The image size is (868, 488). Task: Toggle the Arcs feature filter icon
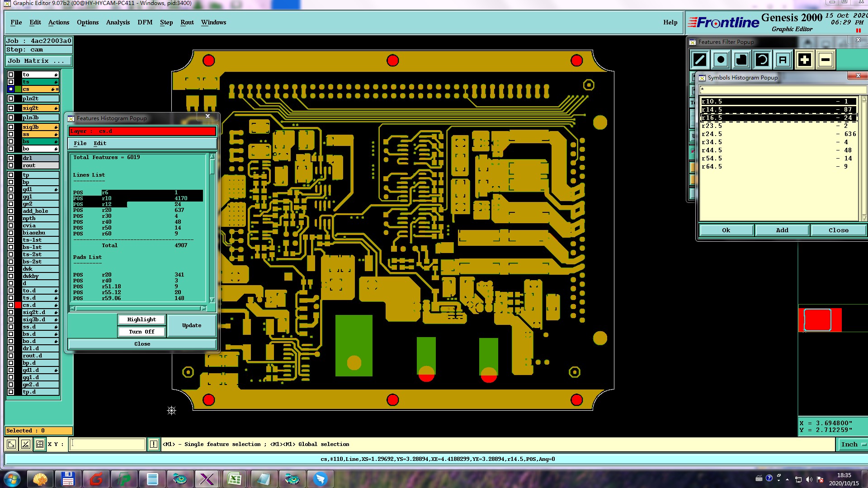762,60
